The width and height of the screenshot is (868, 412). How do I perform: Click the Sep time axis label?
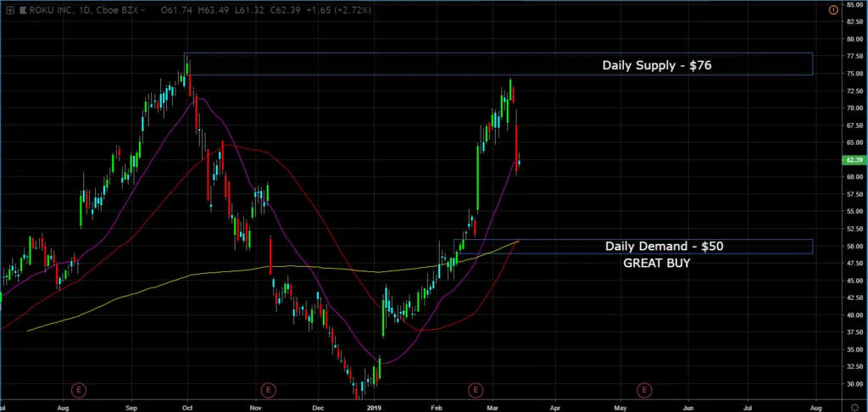[x=131, y=407]
